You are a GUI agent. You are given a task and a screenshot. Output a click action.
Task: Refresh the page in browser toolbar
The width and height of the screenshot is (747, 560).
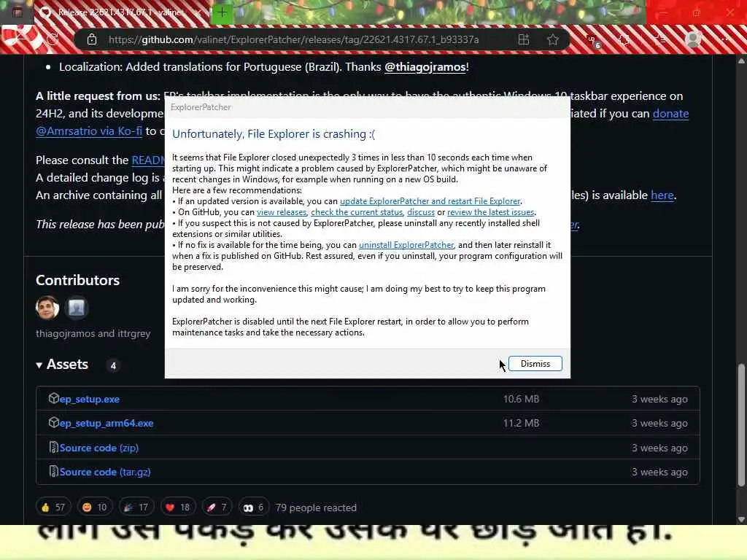(x=53, y=39)
